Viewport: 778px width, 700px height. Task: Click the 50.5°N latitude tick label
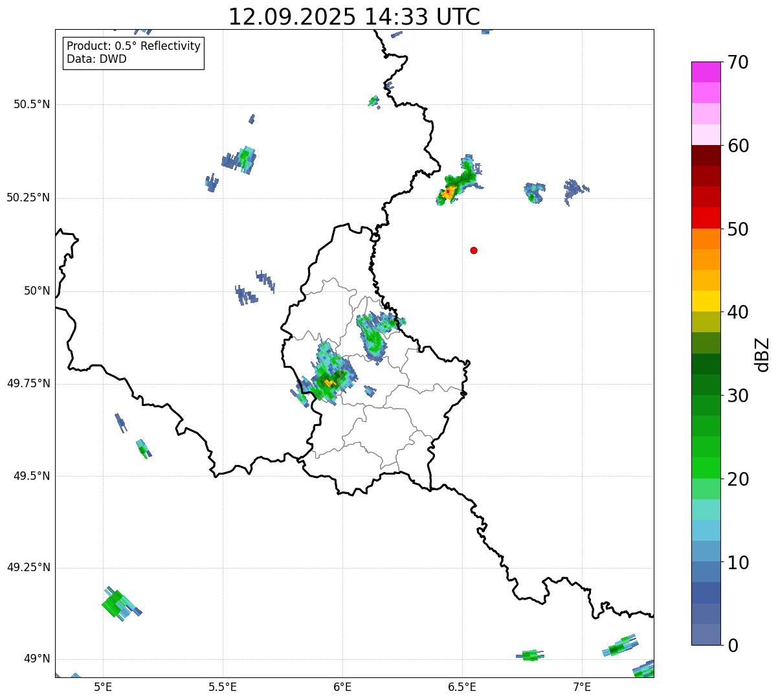click(31, 105)
